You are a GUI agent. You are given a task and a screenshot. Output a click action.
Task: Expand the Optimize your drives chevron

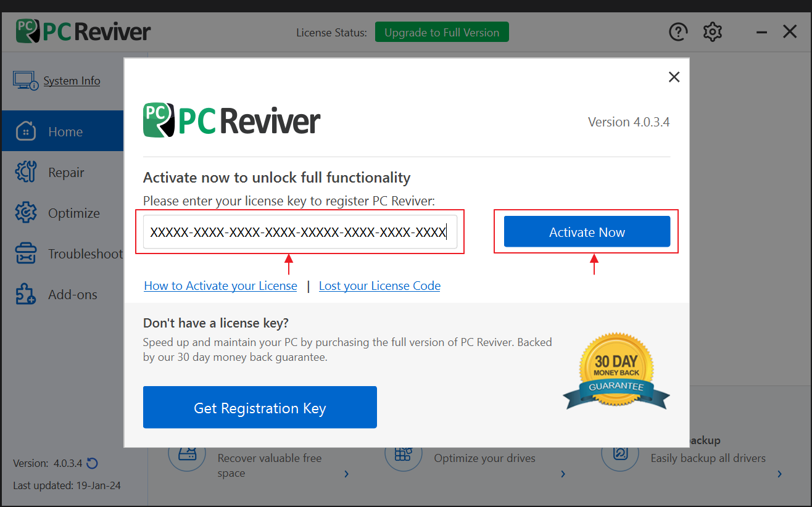click(563, 474)
